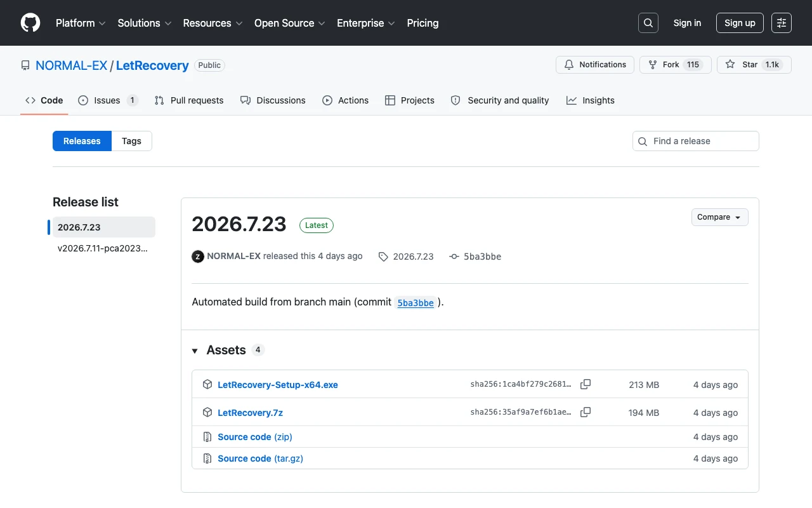The width and height of the screenshot is (812, 508).
Task: Focus the Find a release field
Action: coord(696,141)
